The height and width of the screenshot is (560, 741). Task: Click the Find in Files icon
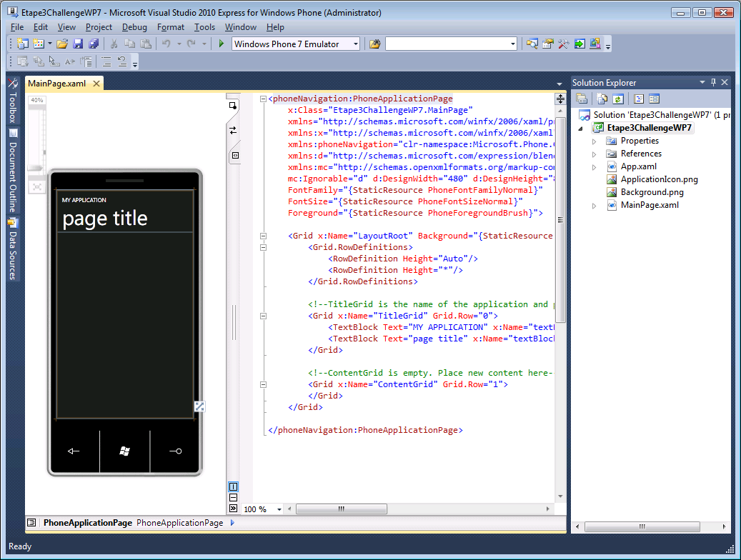[x=374, y=44]
